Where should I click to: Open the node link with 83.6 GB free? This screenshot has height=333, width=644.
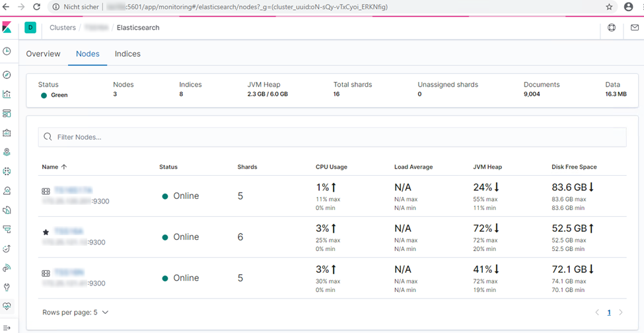(x=73, y=190)
